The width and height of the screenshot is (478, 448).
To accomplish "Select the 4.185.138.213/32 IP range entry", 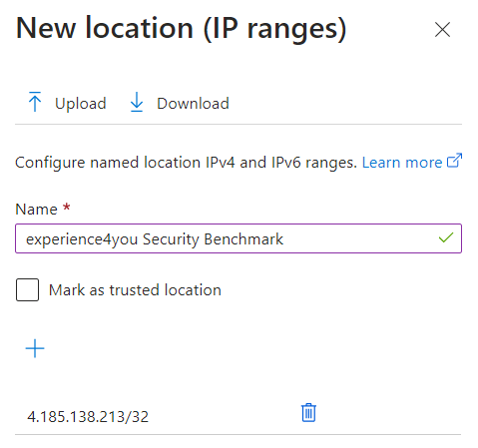I will click(x=88, y=417).
